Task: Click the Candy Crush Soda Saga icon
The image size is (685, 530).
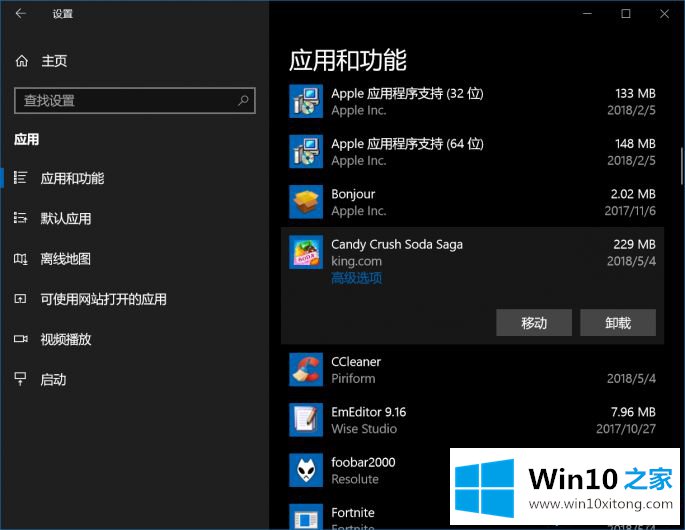Action: 306,252
